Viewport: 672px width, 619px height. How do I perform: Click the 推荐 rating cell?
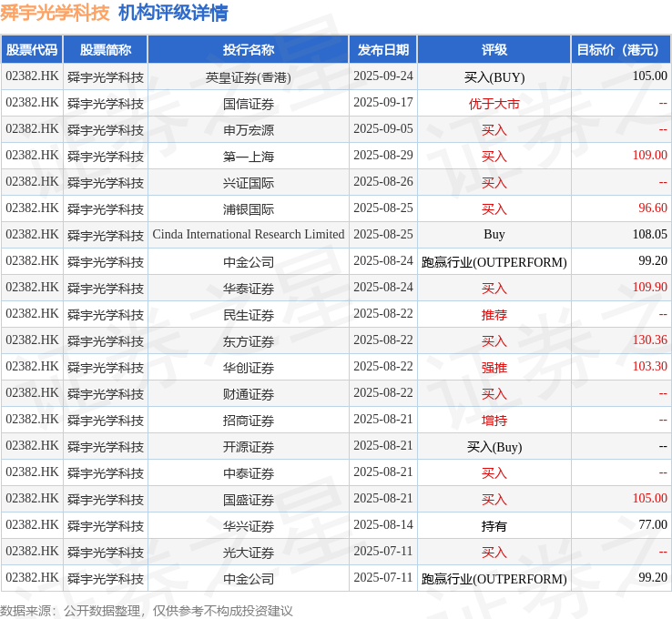[x=494, y=315]
